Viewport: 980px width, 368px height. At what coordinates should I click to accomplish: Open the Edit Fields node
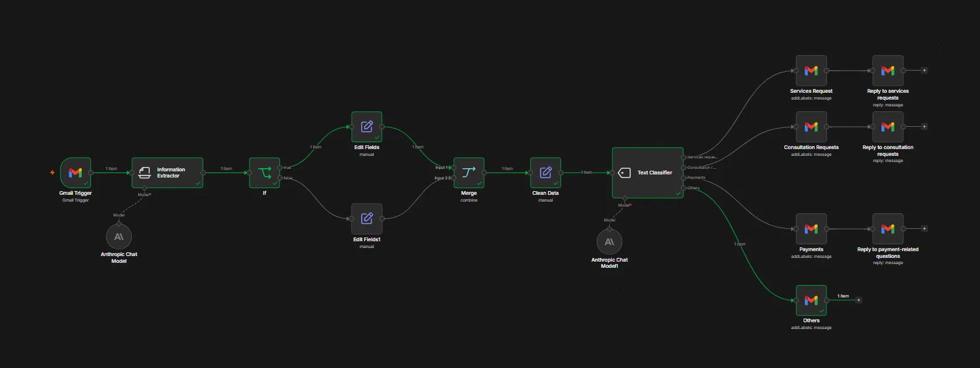[367, 127]
